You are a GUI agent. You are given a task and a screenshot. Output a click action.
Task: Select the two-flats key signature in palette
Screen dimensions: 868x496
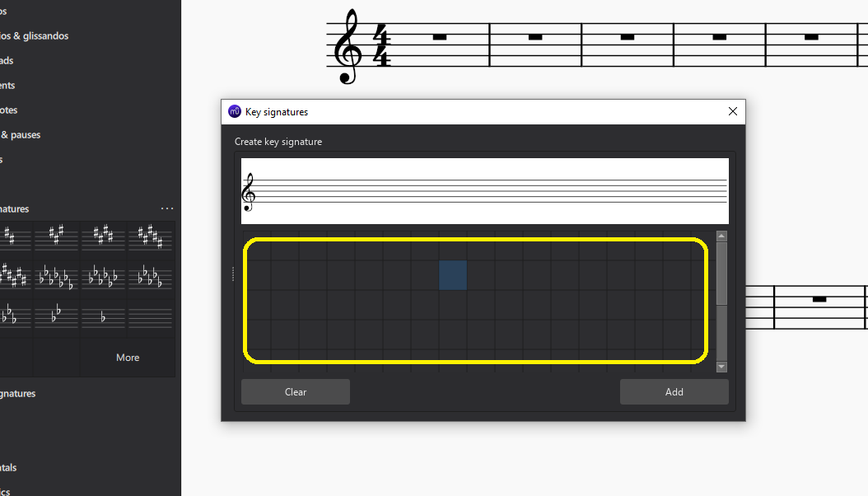[x=56, y=317]
